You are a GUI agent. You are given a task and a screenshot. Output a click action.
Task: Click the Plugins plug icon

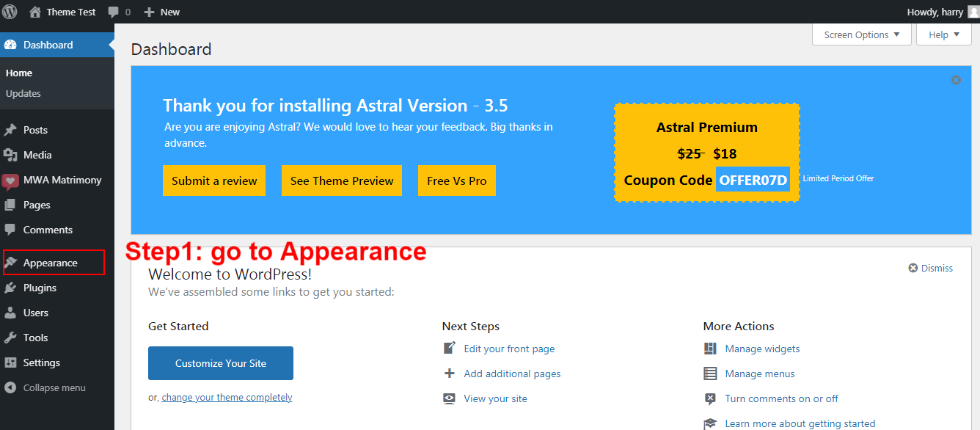pos(10,288)
